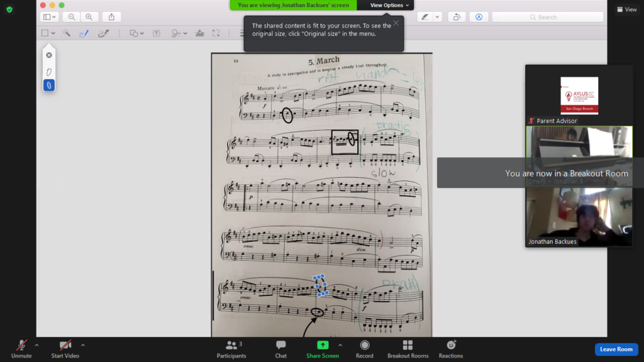This screenshot has width=644, height=362.
Task: Open audio options arrow next to Unmute
Action: pos(36,345)
